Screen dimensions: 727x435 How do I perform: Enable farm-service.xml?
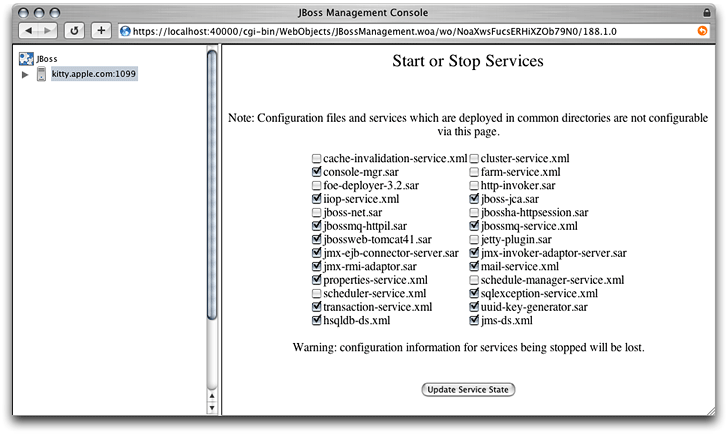[x=474, y=172]
